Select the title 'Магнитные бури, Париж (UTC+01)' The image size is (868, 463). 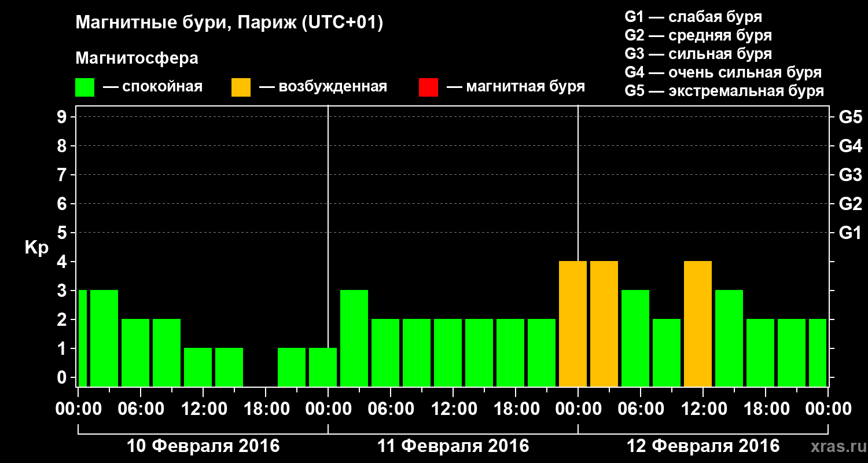coord(229,24)
